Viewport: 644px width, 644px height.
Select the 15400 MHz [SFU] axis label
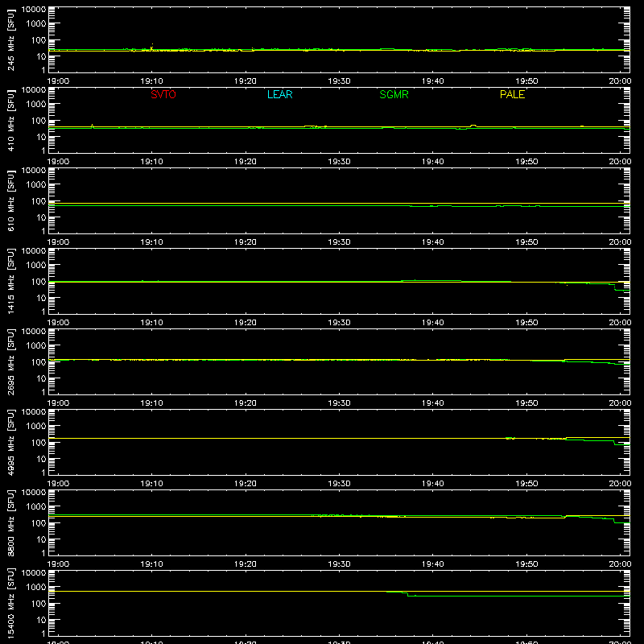[11, 603]
